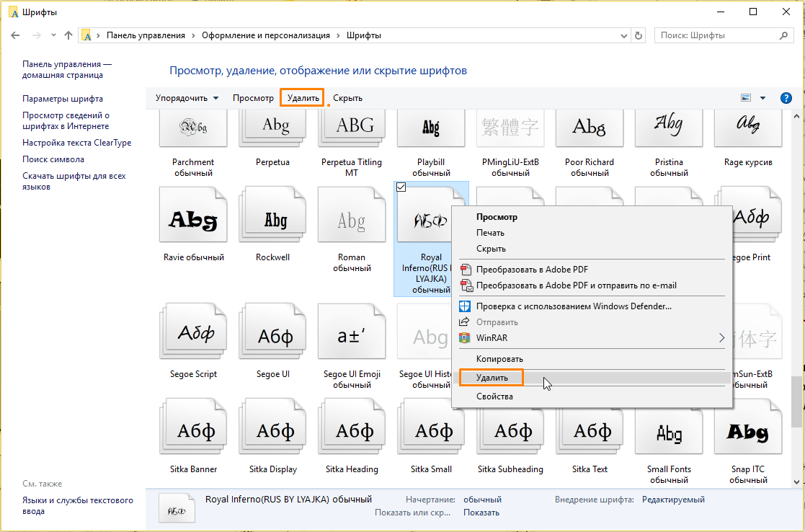Screen dimensions: 805x532
Task: Click the search magnifier icon
Action: tap(783, 35)
